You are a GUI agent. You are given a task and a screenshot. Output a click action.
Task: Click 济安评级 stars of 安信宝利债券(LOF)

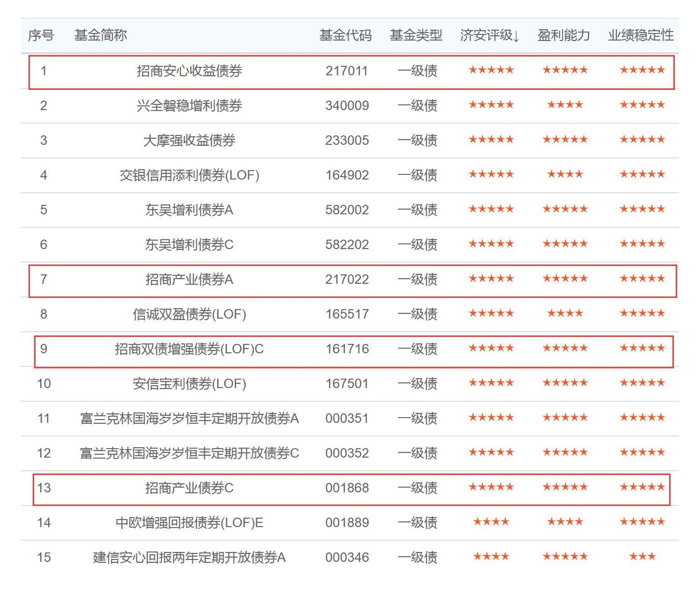click(491, 383)
